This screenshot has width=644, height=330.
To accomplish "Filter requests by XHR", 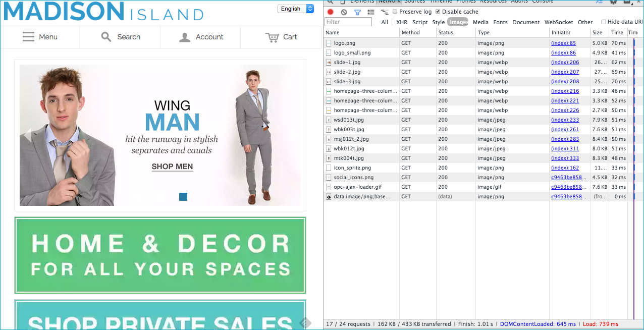I will pos(402,22).
